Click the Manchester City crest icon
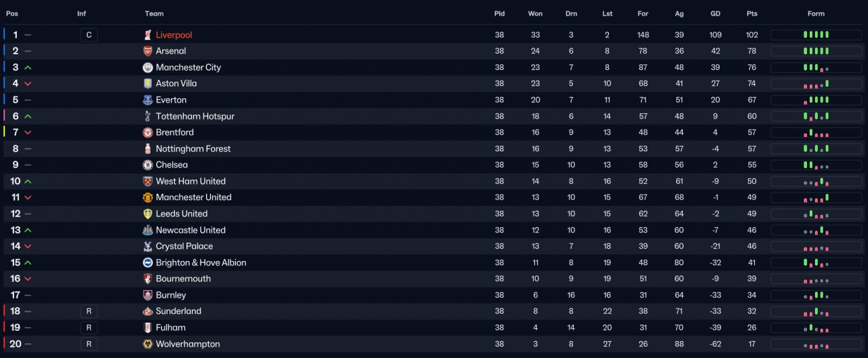This screenshot has width=868, height=358. [x=148, y=67]
